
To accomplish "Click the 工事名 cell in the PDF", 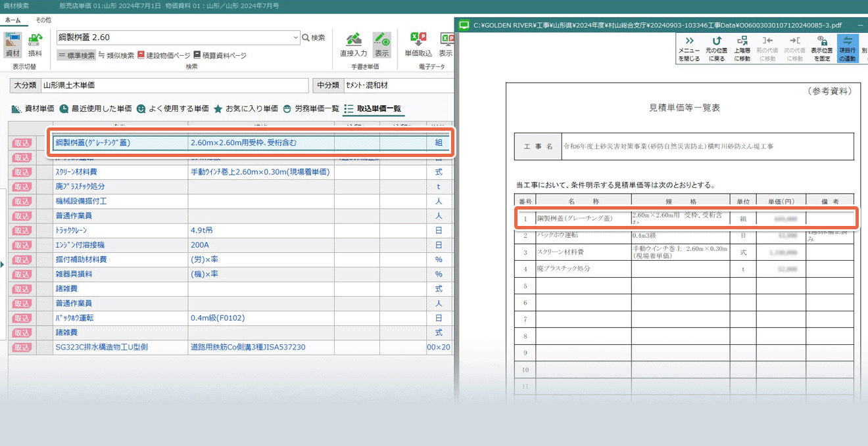I will tap(537, 146).
